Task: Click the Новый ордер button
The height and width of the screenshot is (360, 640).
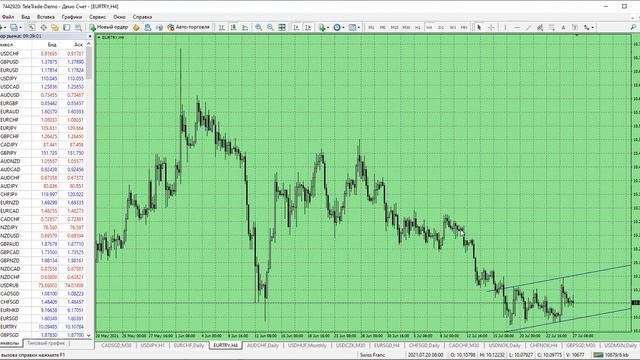Action: pyautogui.click(x=109, y=27)
